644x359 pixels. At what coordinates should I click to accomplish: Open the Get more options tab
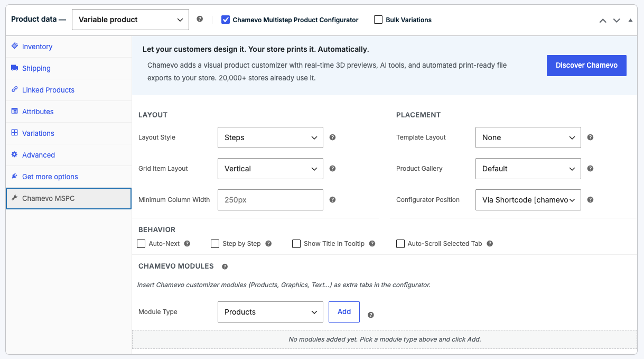[69, 177]
